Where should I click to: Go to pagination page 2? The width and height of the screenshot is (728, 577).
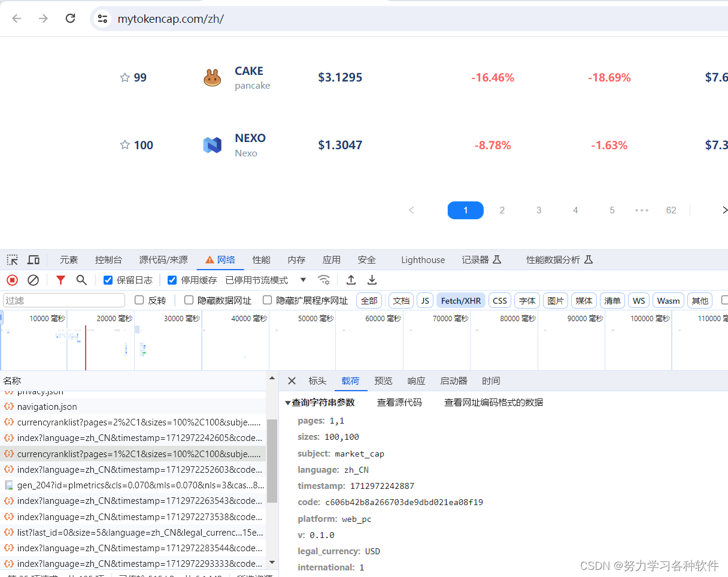(x=502, y=210)
